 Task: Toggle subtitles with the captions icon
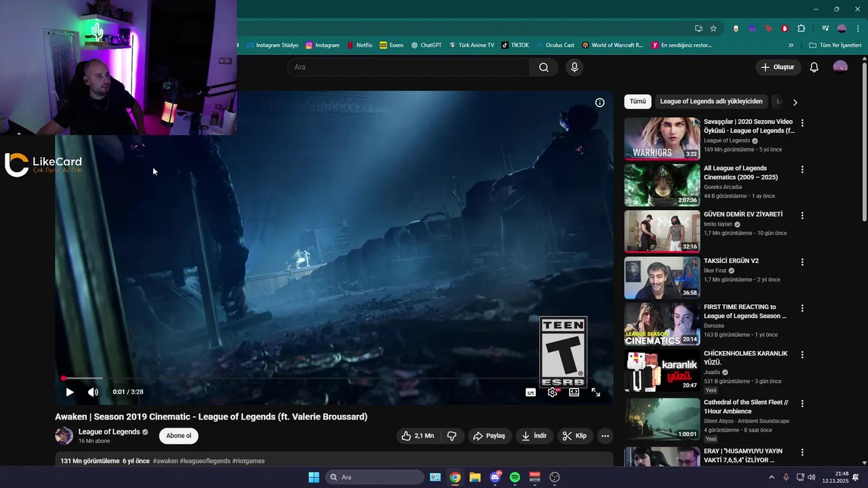tap(531, 392)
